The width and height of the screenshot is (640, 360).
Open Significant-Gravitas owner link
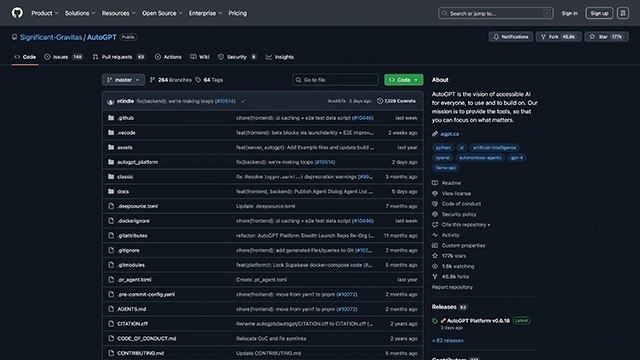tap(51, 37)
